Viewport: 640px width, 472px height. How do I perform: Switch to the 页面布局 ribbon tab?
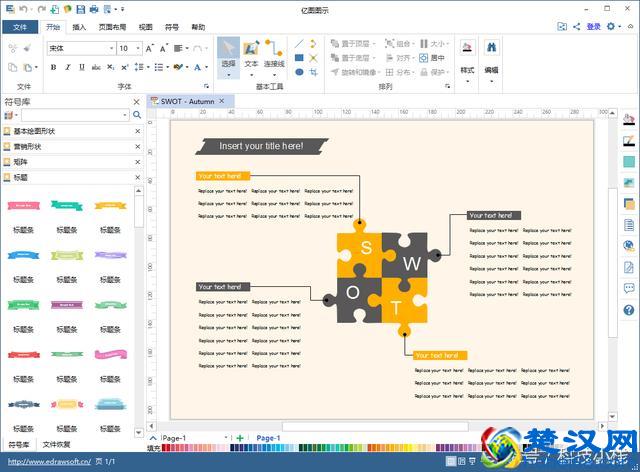point(112,27)
